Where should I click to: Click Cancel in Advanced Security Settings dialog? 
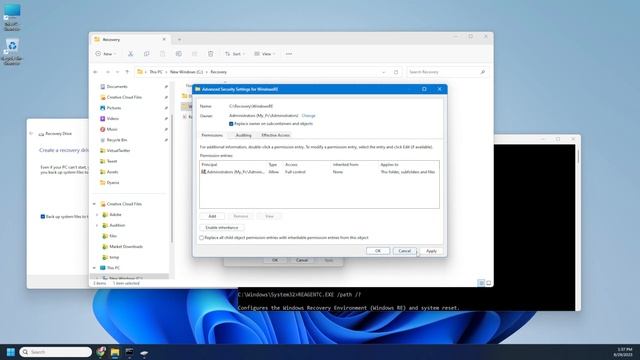(x=404, y=251)
